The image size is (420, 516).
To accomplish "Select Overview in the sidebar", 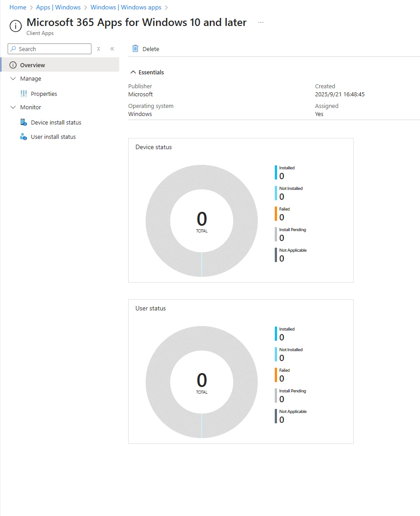I will pos(60,65).
